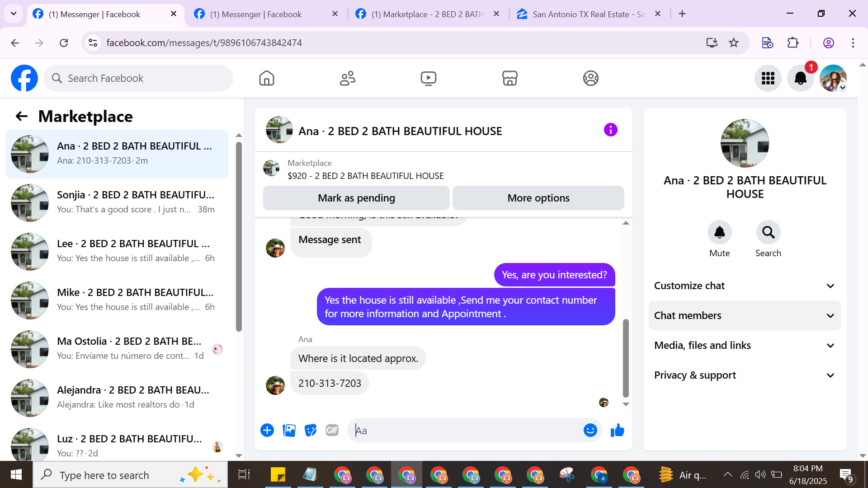Open the Friends icon in top navigation
The height and width of the screenshot is (488, 868).
click(348, 78)
